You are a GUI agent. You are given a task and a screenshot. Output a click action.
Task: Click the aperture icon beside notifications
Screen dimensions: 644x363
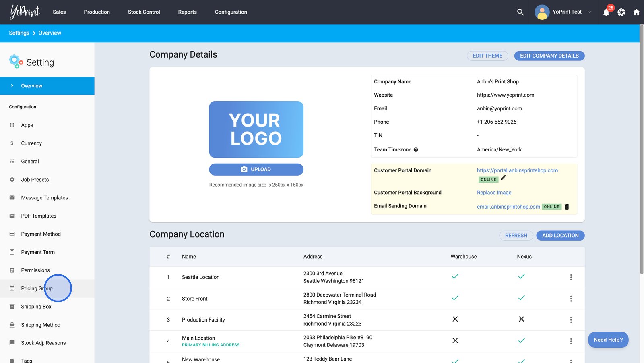[621, 12]
